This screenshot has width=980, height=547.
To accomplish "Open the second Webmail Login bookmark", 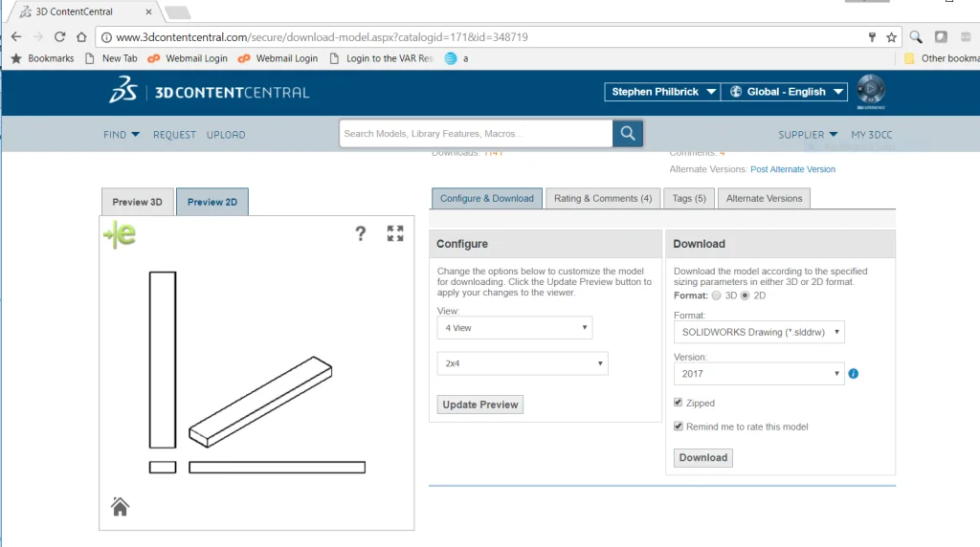I will (x=278, y=58).
